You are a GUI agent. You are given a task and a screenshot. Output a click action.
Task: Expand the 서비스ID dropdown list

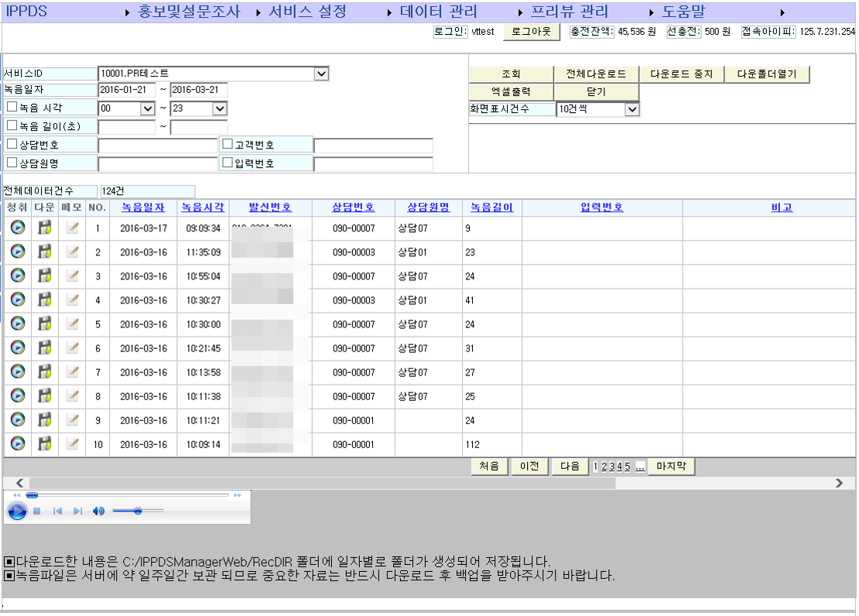pos(322,74)
